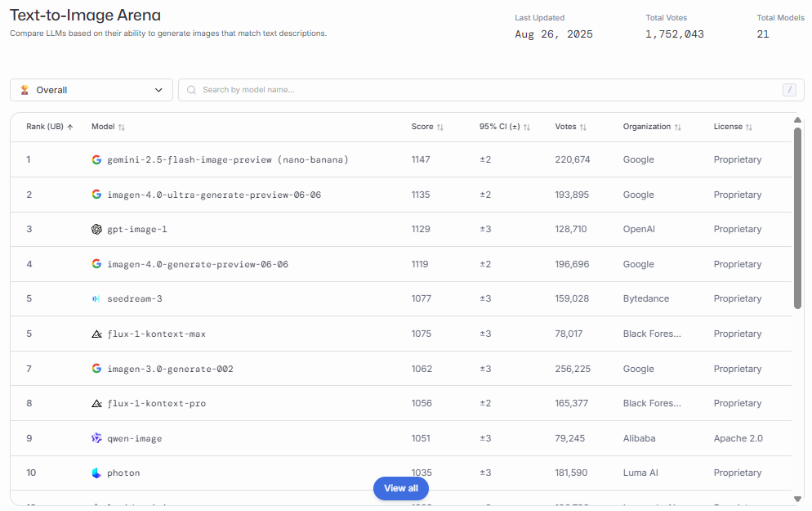Click Total Models value 21
Image resolution: width=812 pixels, height=511 pixels.
(763, 34)
